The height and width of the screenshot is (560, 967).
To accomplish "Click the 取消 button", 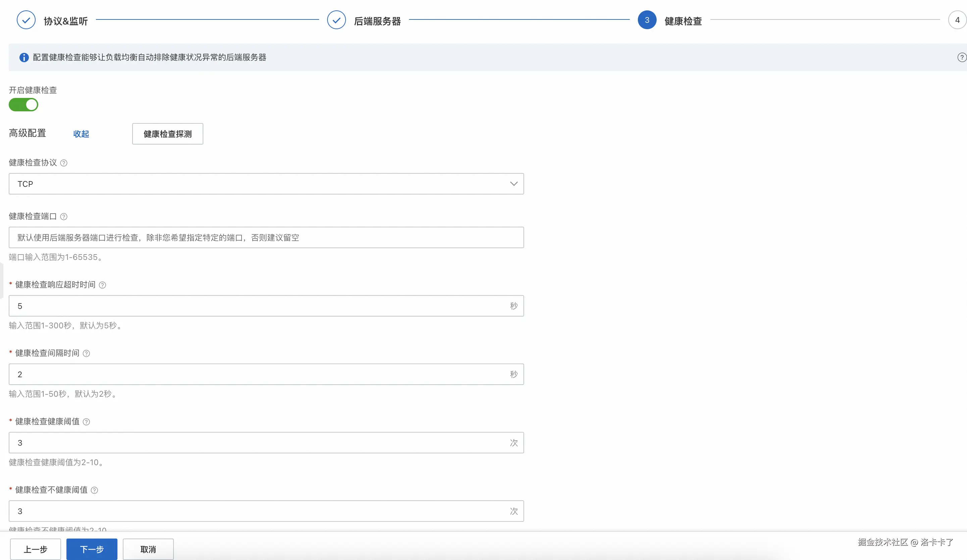I will [148, 549].
